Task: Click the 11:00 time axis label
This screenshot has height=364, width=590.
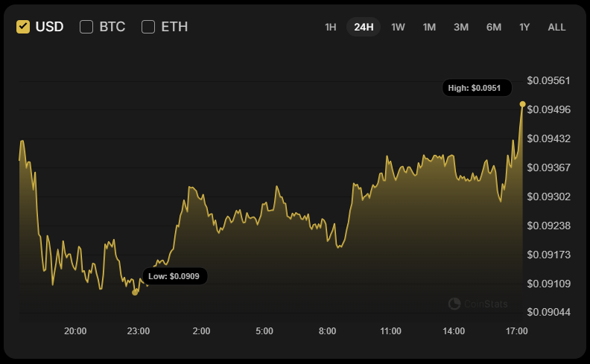Action: coord(390,331)
